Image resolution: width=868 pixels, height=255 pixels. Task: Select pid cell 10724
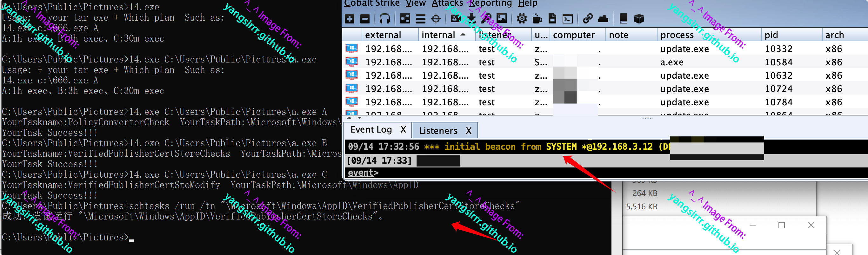click(778, 89)
